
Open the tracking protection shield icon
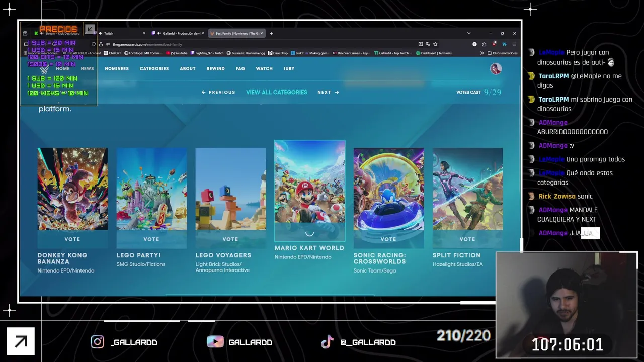click(x=94, y=44)
